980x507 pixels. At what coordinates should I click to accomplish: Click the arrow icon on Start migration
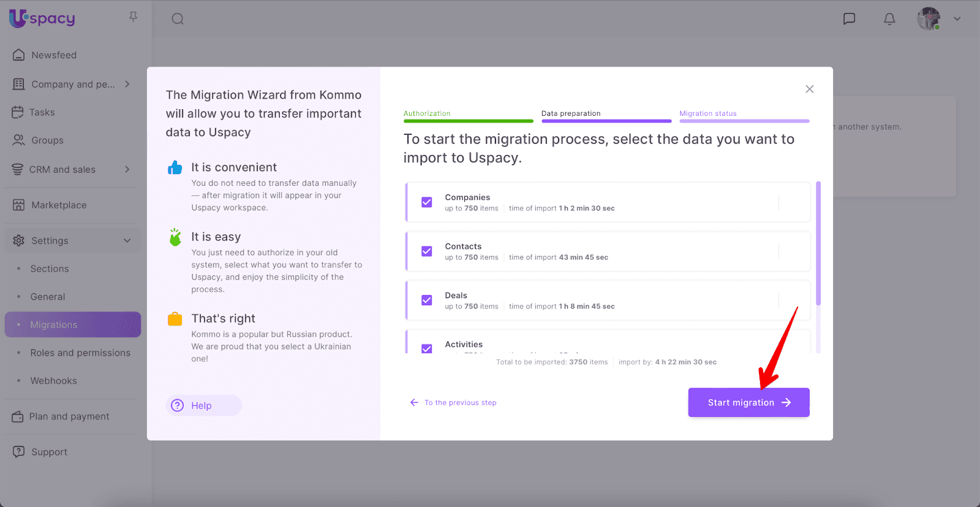pos(786,403)
